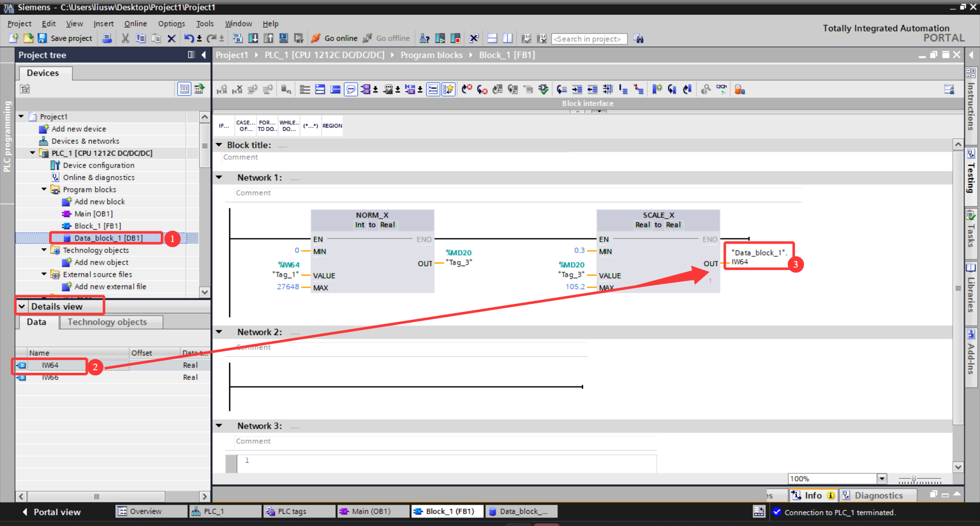Collapse External source files folder
The height and width of the screenshot is (526, 980).
(x=44, y=274)
